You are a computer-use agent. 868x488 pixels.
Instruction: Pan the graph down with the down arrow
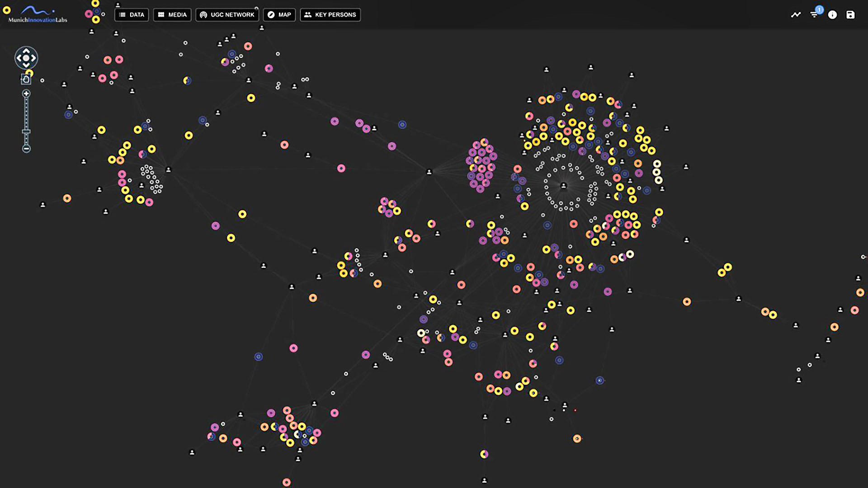pos(26,66)
